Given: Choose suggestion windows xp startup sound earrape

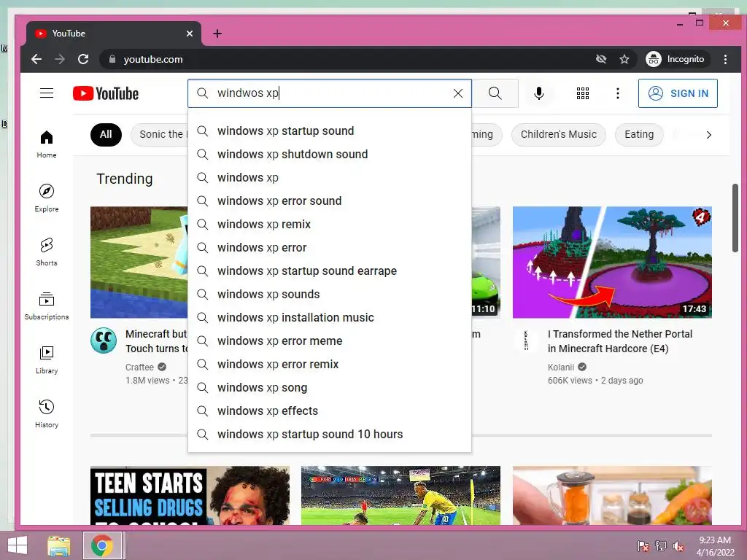Looking at the screenshot, I should point(330,271).
